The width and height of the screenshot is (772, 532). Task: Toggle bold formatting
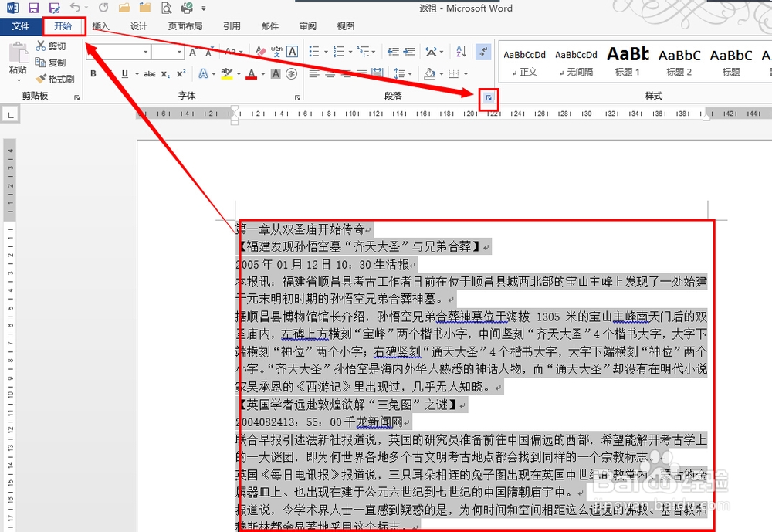coord(92,73)
